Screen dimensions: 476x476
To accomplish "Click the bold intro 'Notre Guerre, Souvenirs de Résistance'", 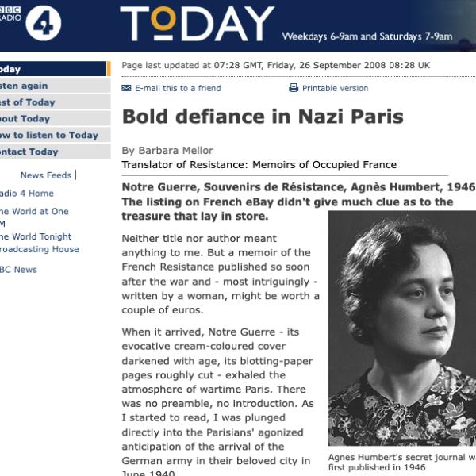I will [299, 202].
